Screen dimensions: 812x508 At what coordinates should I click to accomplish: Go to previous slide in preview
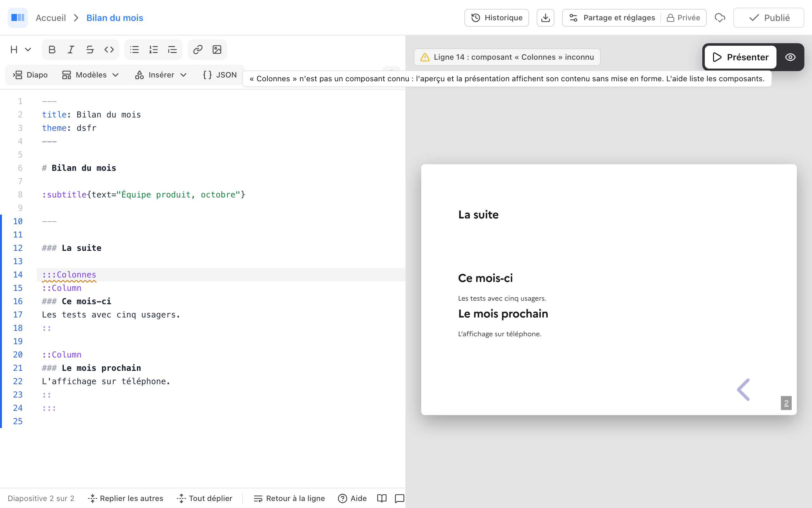743,390
